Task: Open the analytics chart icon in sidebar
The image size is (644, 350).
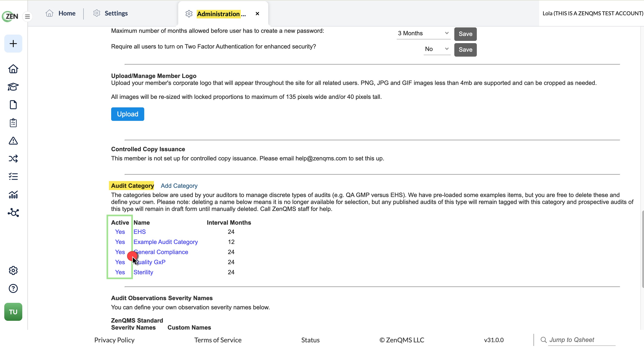Action: pos(13,195)
